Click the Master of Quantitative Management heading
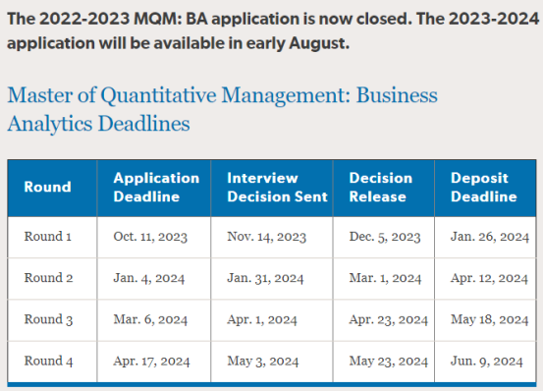The width and height of the screenshot is (544, 392). point(222,109)
